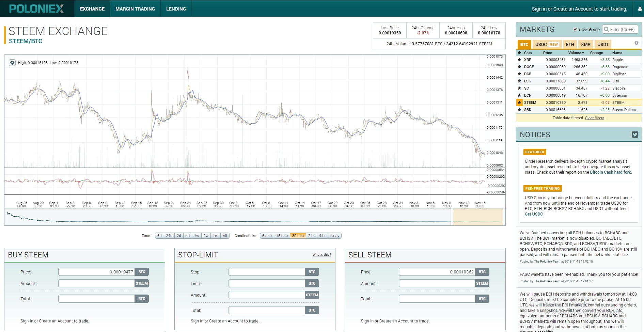
Task: Unstar the BCN market row
Action: pyautogui.click(x=519, y=95)
